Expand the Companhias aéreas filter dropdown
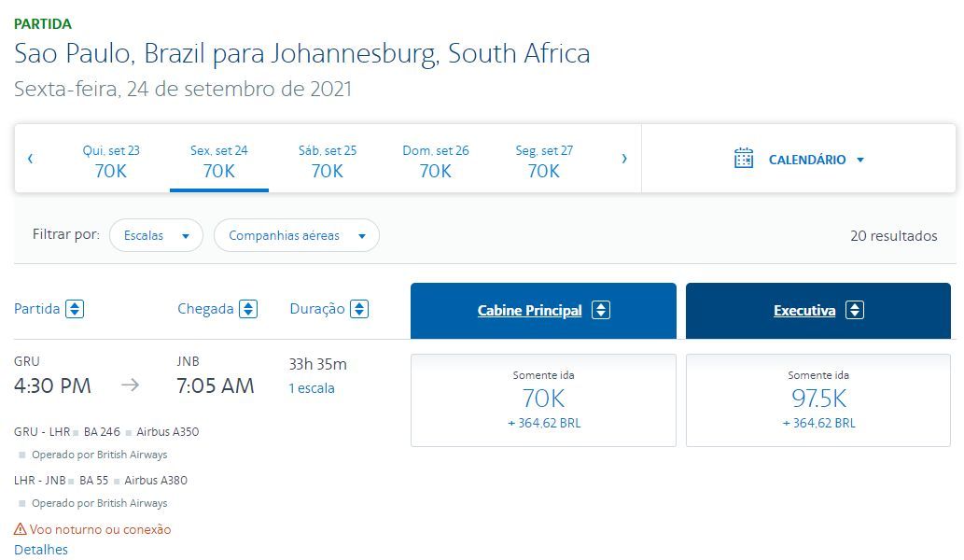964x560 pixels. click(x=297, y=235)
